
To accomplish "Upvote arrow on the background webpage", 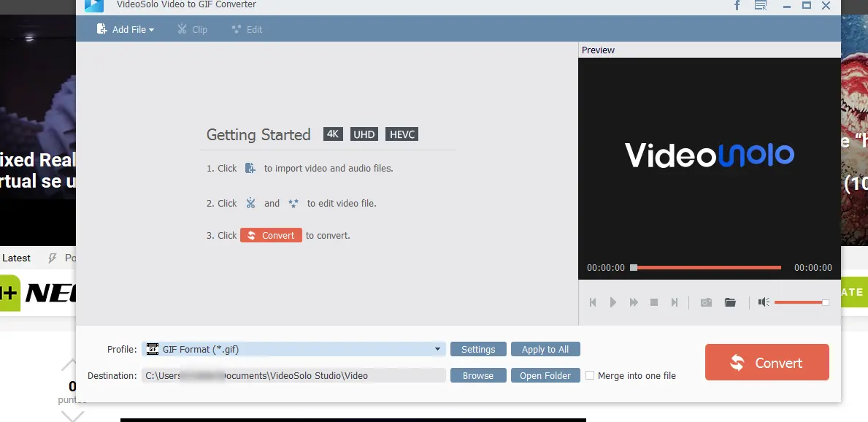I will click(x=69, y=364).
